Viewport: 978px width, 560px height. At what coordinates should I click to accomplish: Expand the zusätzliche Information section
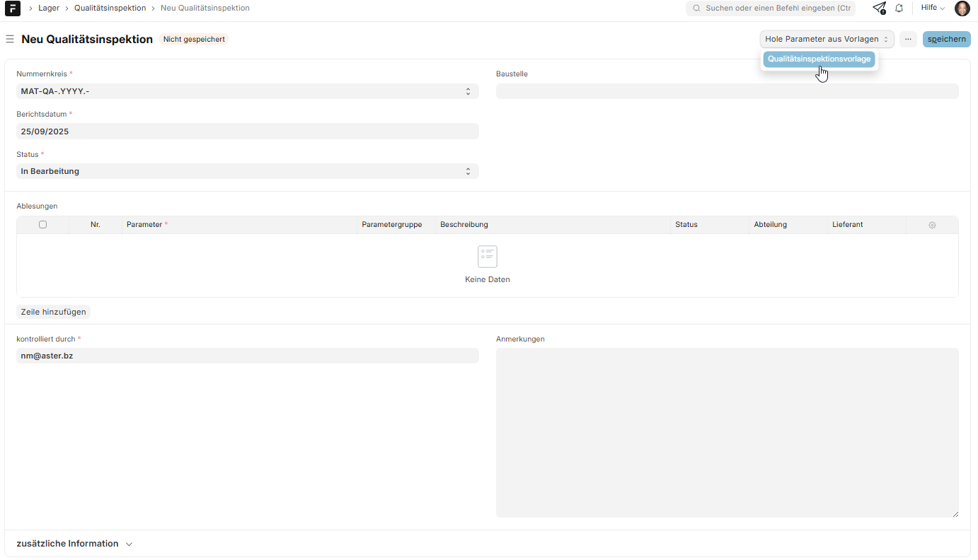tap(74, 544)
